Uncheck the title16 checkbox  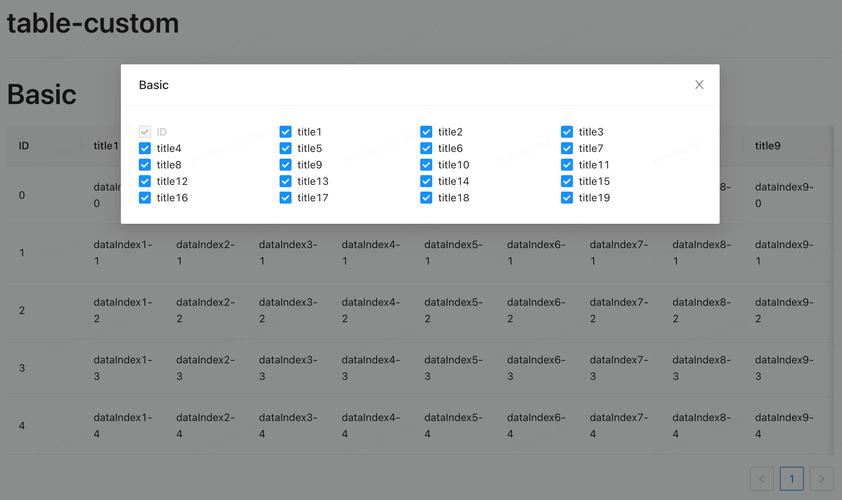[145, 198]
